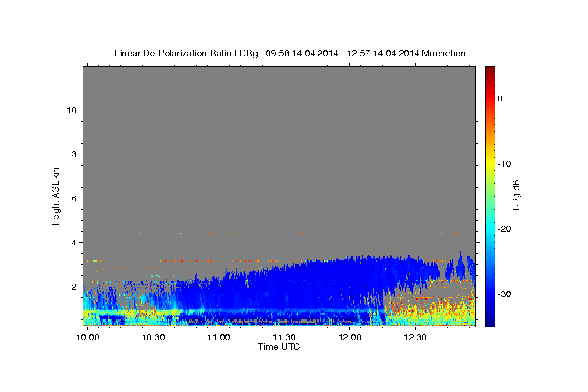Click the 11:00 time tick label
588x392 pixels.
pyautogui.click(x=219, y=338)
